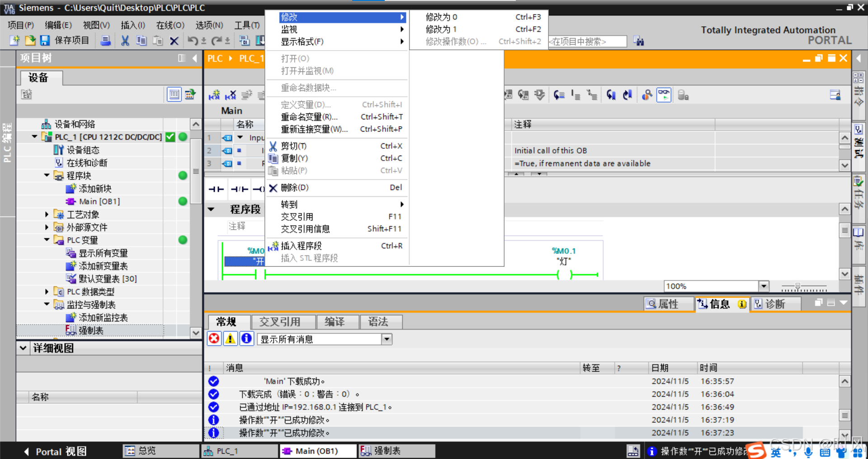Click the Undo arrow icon
The image size is (868, 459).
193,41
